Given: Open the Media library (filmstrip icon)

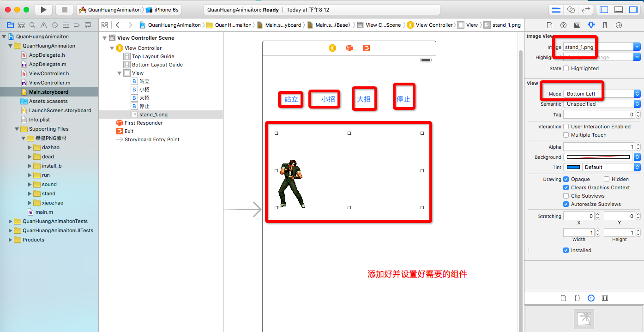Looking at the screenshot, I should point(605,298).
